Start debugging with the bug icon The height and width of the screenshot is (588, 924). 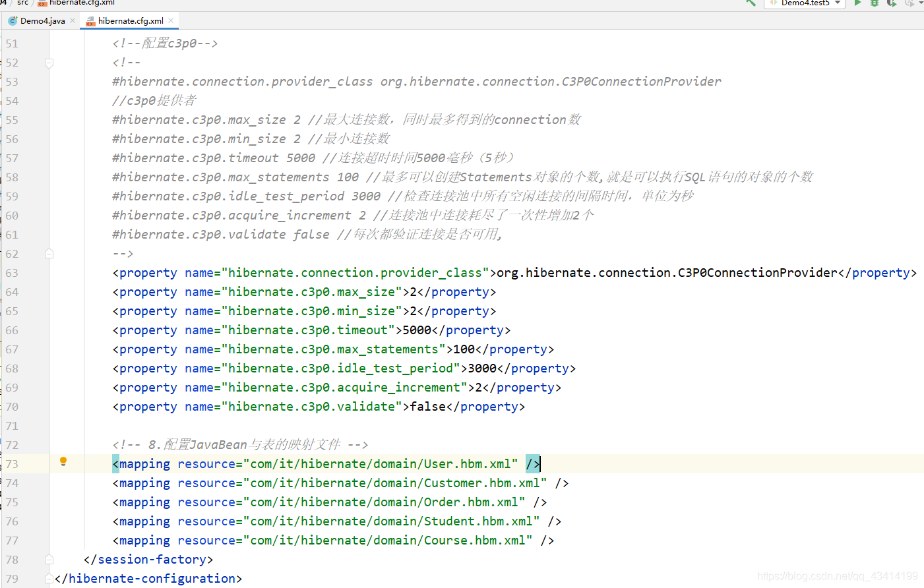[875, 3]
